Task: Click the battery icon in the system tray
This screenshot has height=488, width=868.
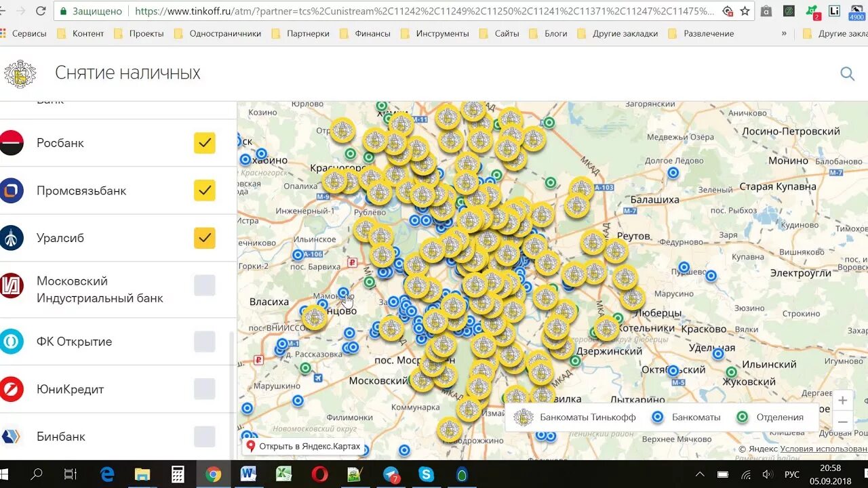Action: 723,474
